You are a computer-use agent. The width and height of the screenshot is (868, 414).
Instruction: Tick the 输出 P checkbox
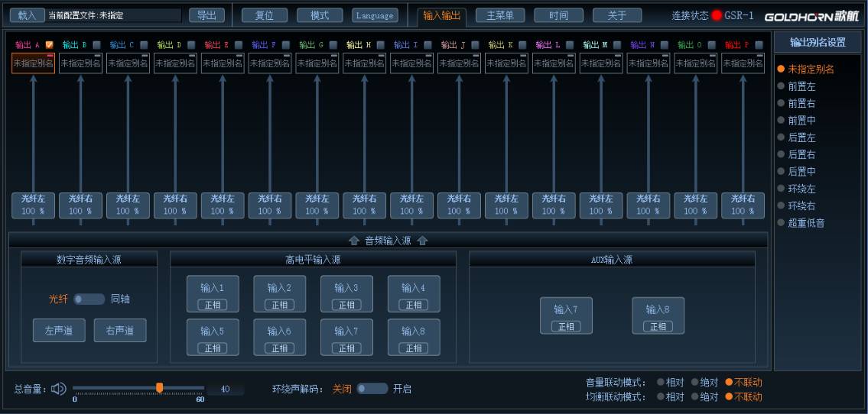tap(759, 45)
